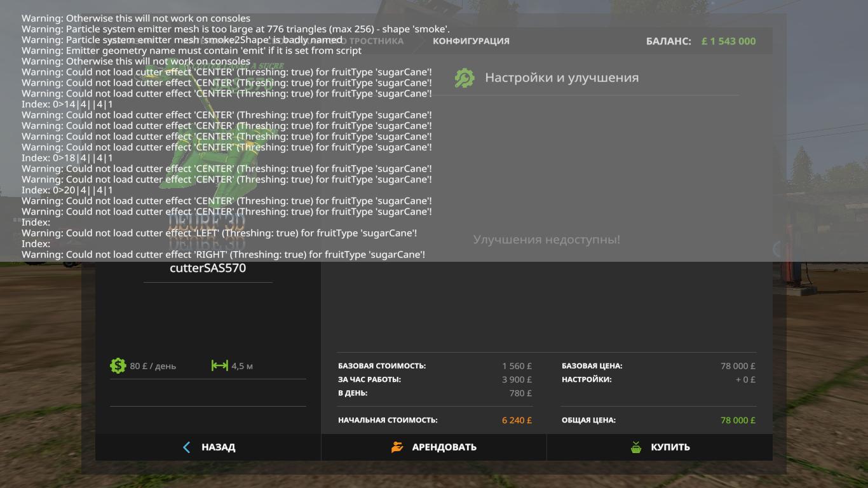Click the wrench-gear settings and upgrades icon
The height and width of the screenshot is (488, 868).
pos(465,78)
